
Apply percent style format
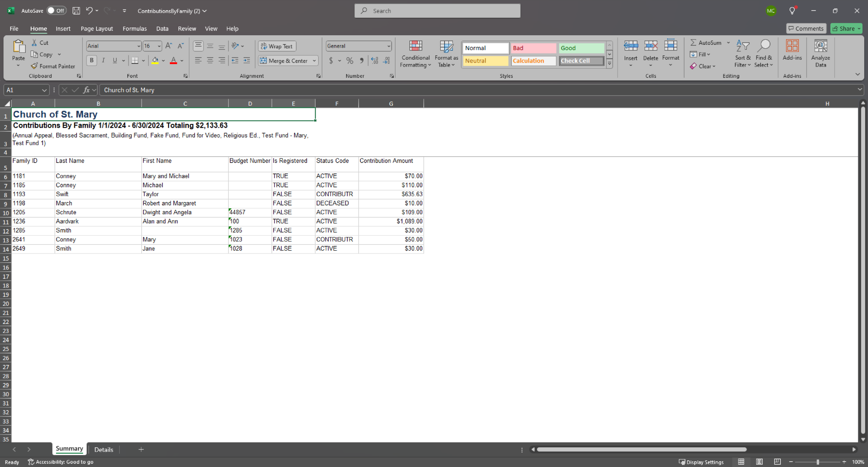(x=350, y=61)
